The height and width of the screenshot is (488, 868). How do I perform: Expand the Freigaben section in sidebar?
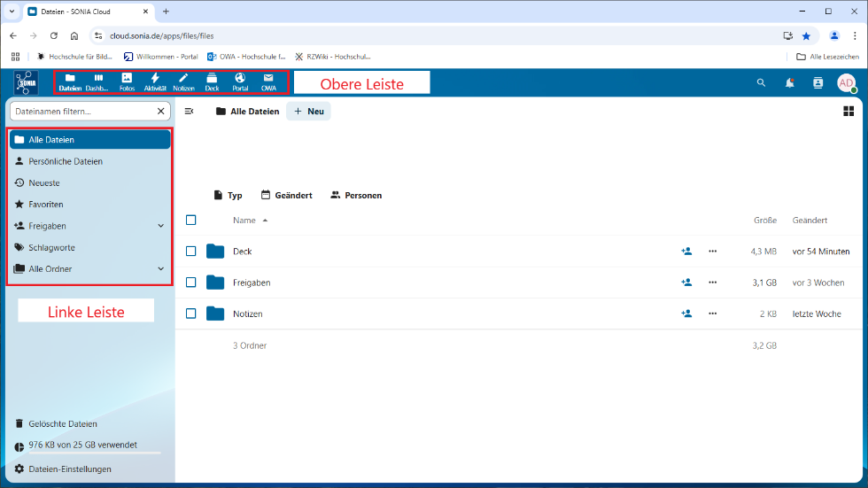(x=160, y=226)
